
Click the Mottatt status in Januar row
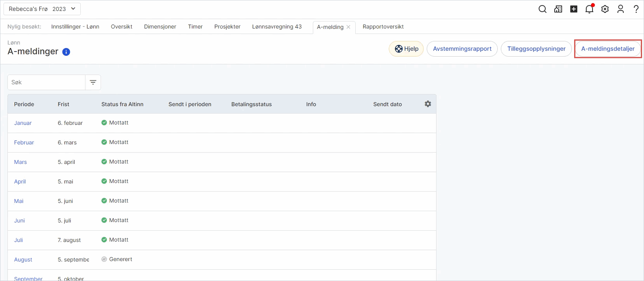pyautogui.click(x=115, y=123)
